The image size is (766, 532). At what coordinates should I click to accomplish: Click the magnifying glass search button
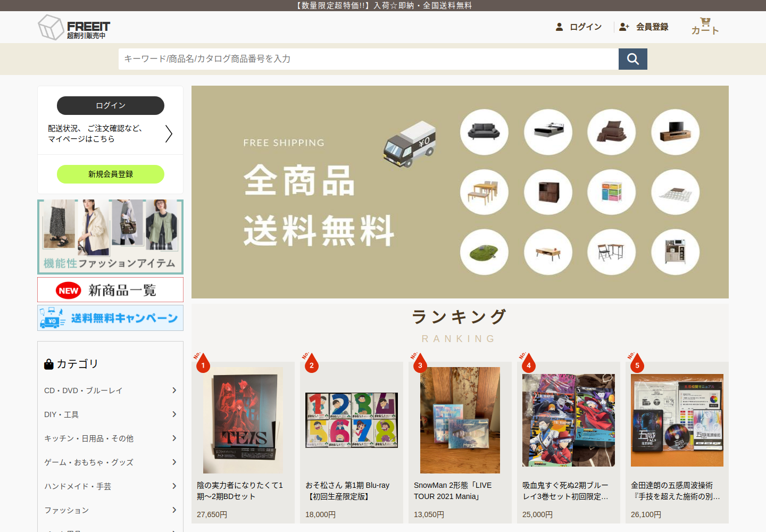(633, 59)
